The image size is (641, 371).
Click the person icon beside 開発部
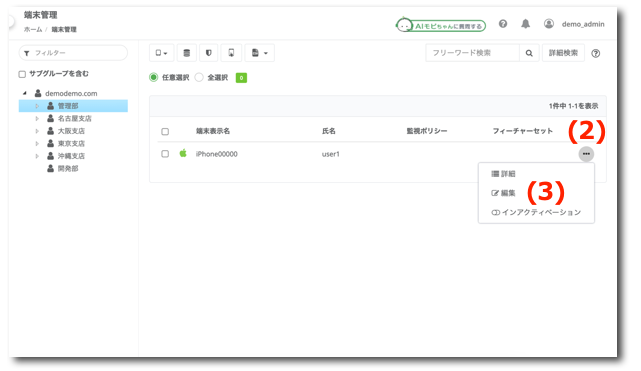pyautogui.click(x=50, y=168)
